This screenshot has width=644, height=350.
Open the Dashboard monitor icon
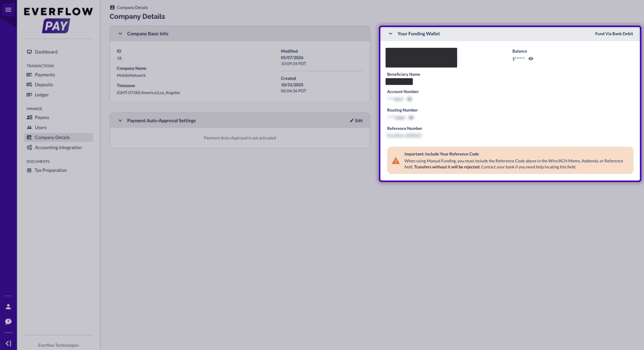[29, 52]
